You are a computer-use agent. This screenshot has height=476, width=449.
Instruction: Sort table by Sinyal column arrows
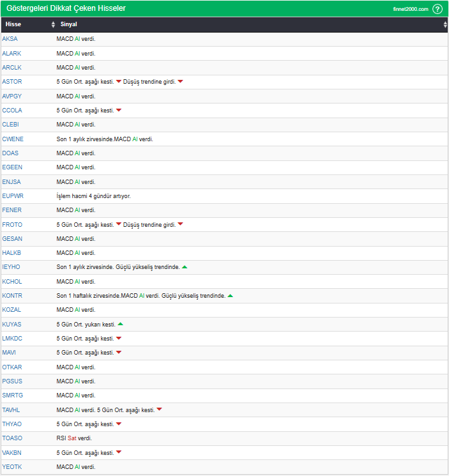point(445,24)
